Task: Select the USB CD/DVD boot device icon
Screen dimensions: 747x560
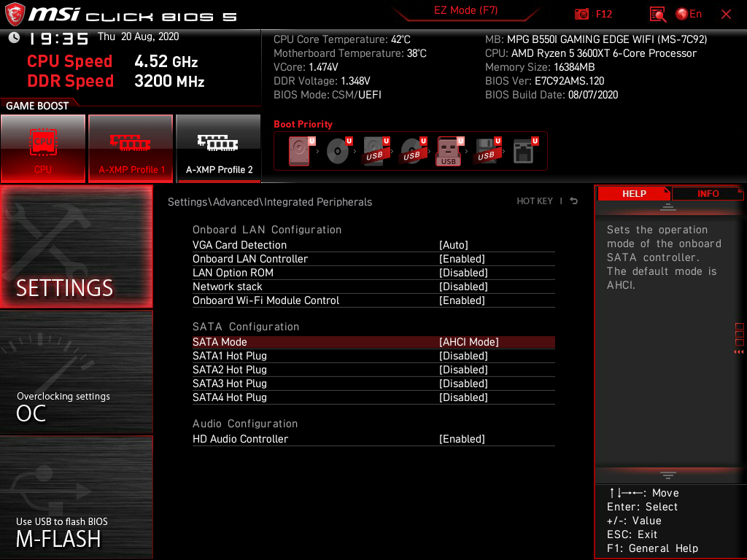Action: [x=413, y=151]
